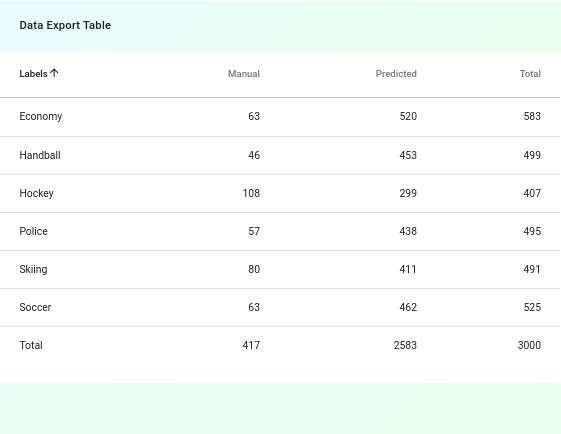Click the sort arrow next to Labels
Viewport: 561px width, 434px height.
(54, 73)
